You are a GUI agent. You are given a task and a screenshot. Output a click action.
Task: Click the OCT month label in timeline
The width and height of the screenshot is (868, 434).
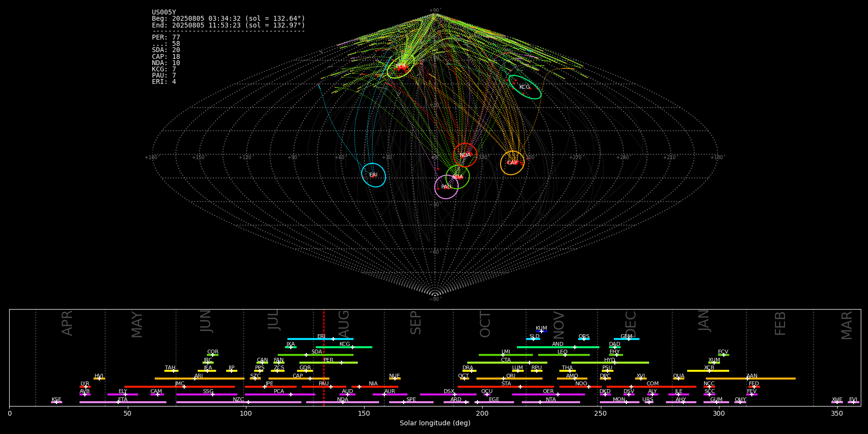485,324
